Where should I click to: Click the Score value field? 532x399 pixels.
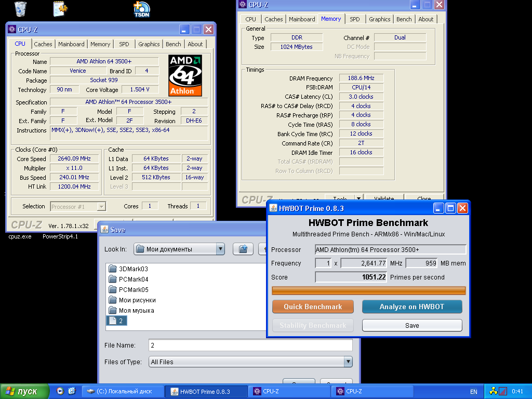coord(351,277)
